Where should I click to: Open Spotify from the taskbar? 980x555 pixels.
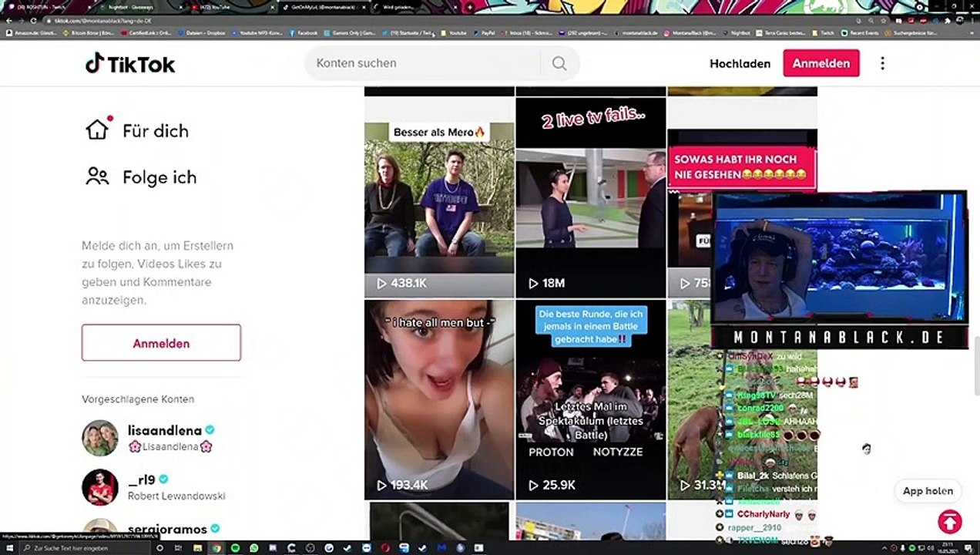(235, 548)
